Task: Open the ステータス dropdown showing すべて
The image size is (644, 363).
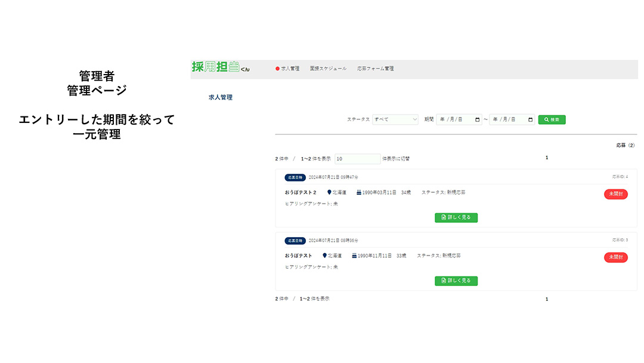Action: pos(395,119)
